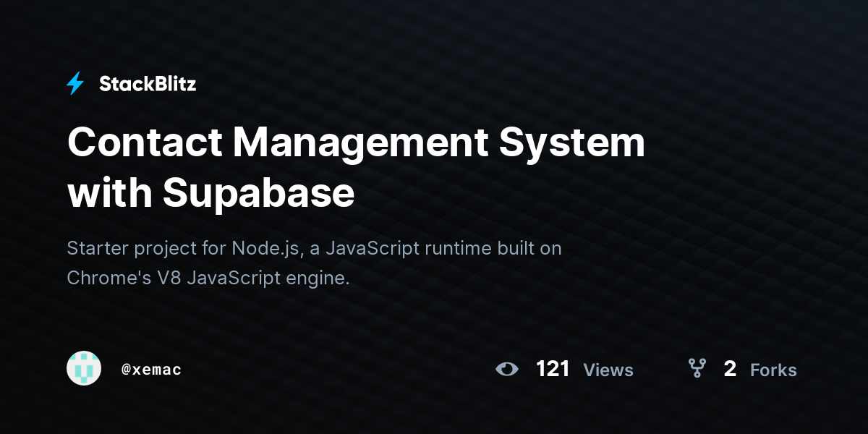
Task: Click the StackBlitz wordmark text
Action: click(147, 84)
